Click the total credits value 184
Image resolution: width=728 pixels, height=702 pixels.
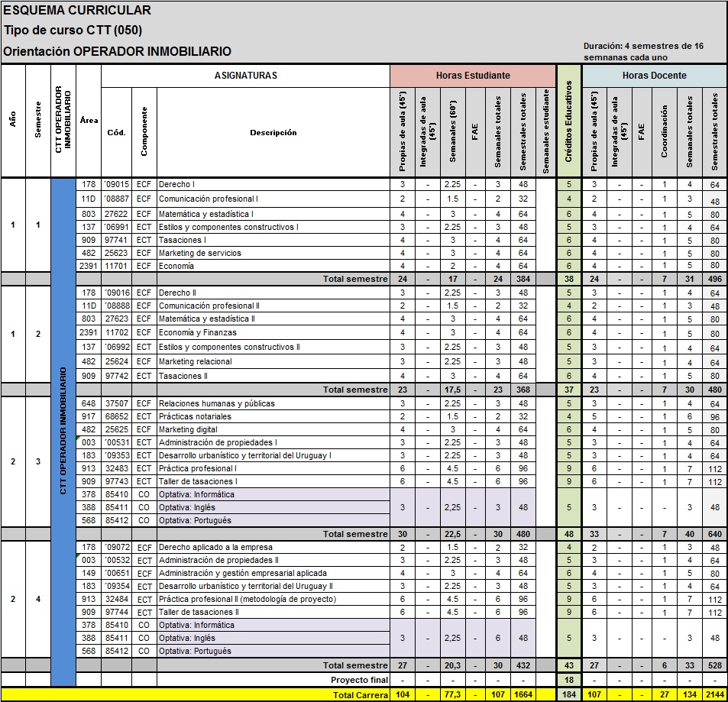coord(569,694)
